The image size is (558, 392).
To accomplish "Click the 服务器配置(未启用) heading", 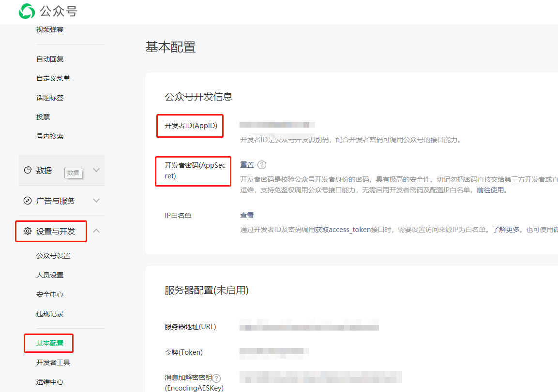I will click(x=206, y=290).
